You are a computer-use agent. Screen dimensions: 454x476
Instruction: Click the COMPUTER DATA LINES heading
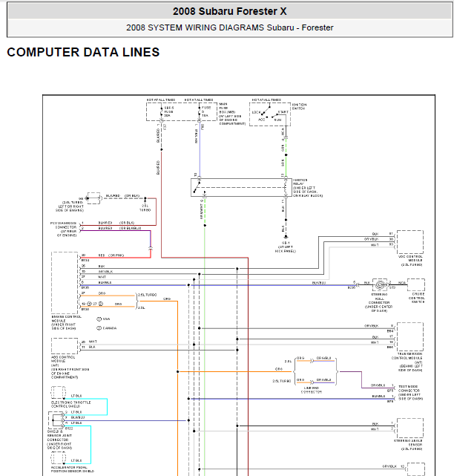83,53
